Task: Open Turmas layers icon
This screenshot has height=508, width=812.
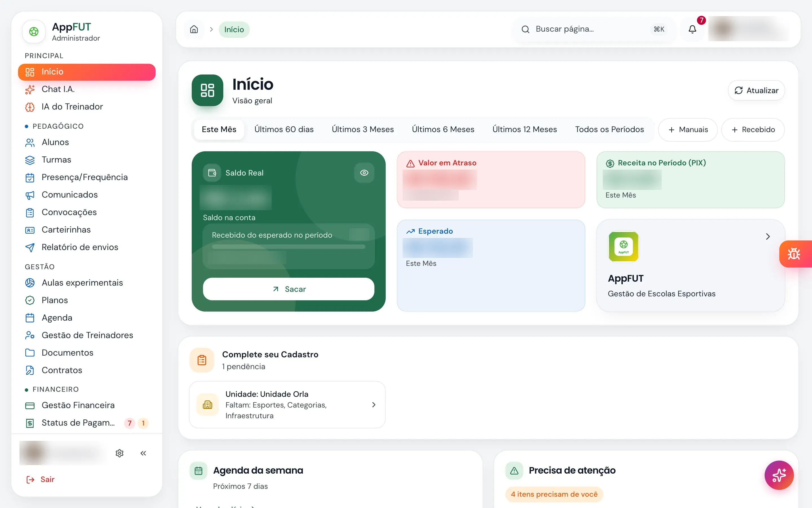Action: [30, 160]
